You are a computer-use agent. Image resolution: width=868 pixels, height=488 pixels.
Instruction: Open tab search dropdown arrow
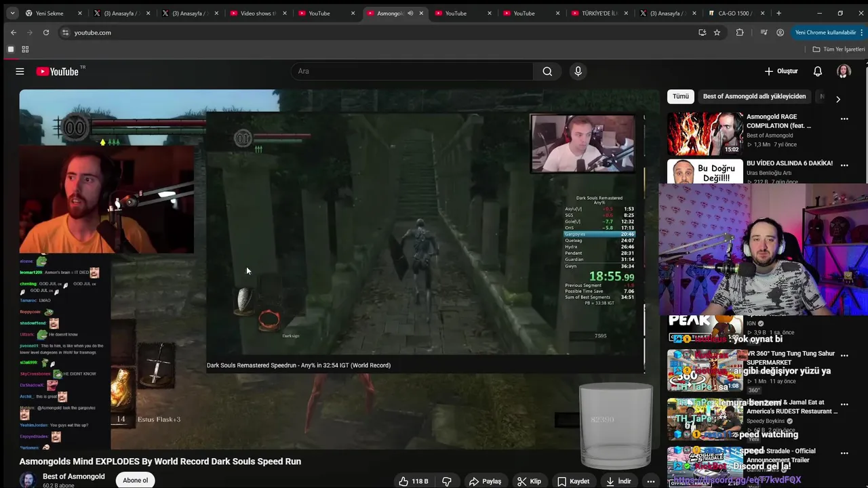click(x=12, y=13)
